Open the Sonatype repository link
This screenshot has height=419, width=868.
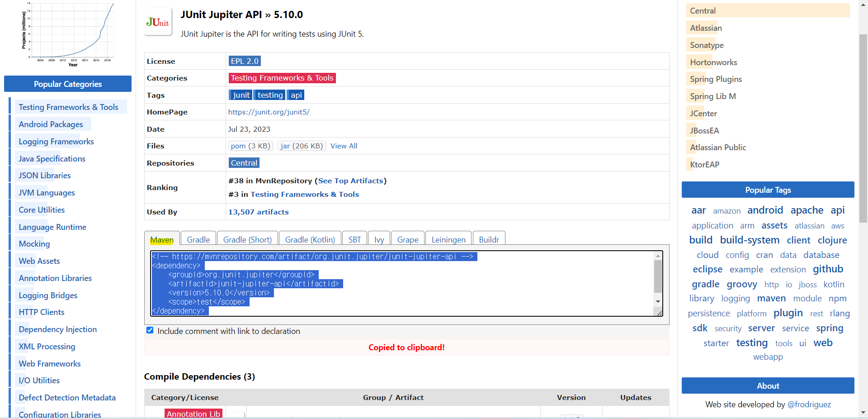pos(707,45)
